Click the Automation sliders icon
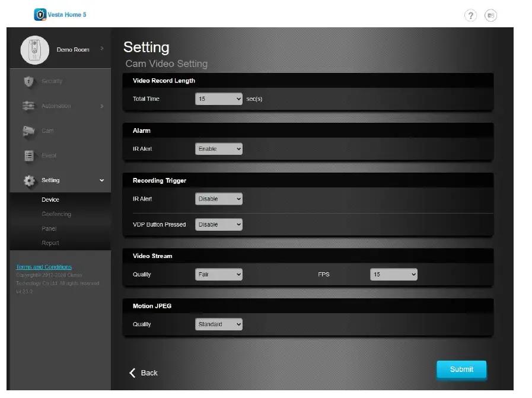 [28, 106]
